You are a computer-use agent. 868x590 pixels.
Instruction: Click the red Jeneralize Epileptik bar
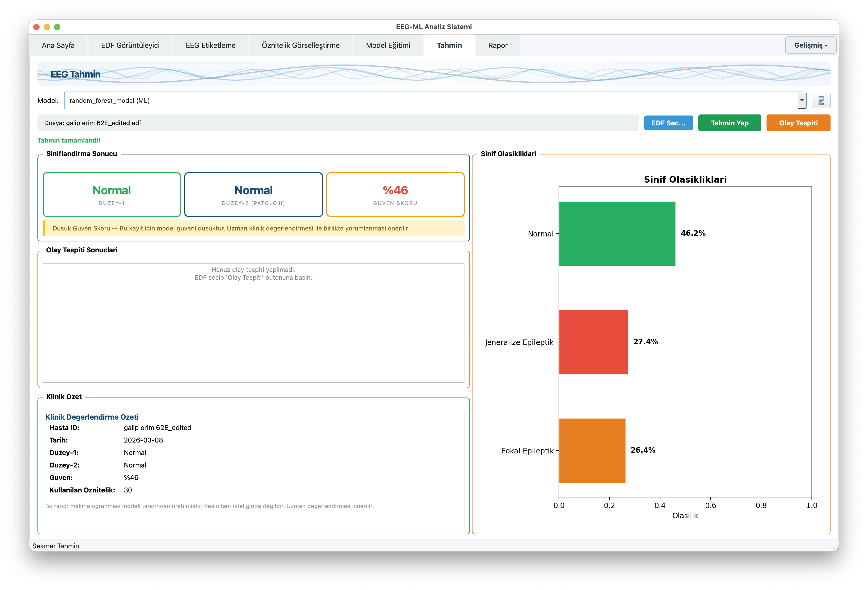tap(593, 342)
